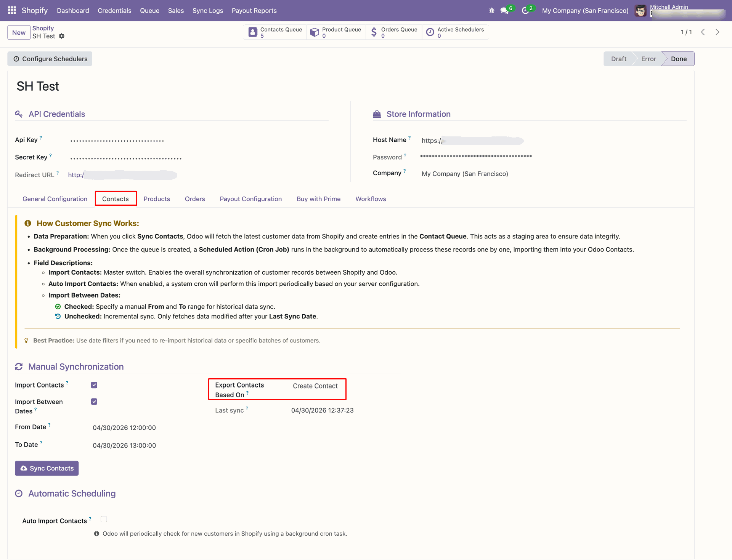This screenshot has width=732, height=560.
Task: Click the Sync Contacts button
Action: [47, 468]
